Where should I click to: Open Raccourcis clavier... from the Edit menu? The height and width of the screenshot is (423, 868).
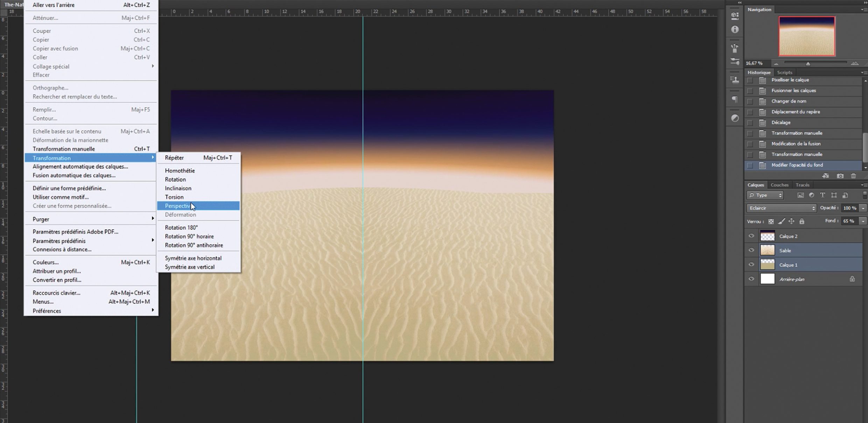pos(91,293)
